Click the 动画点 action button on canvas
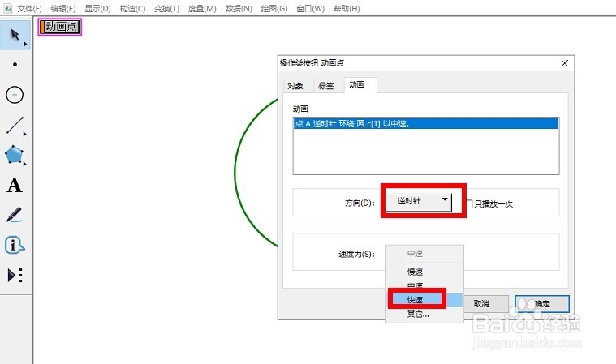The height and width of the screenshot is (364, 616). pos(60,27)
